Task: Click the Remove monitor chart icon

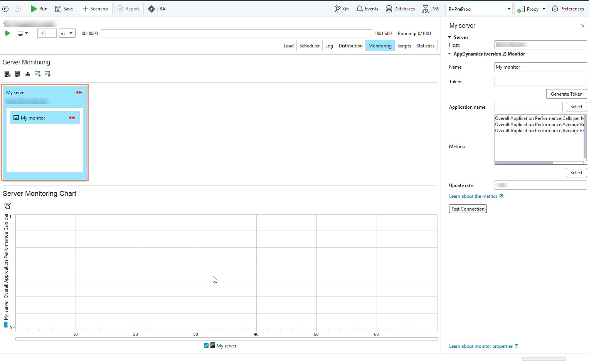Action: (47, 74)
